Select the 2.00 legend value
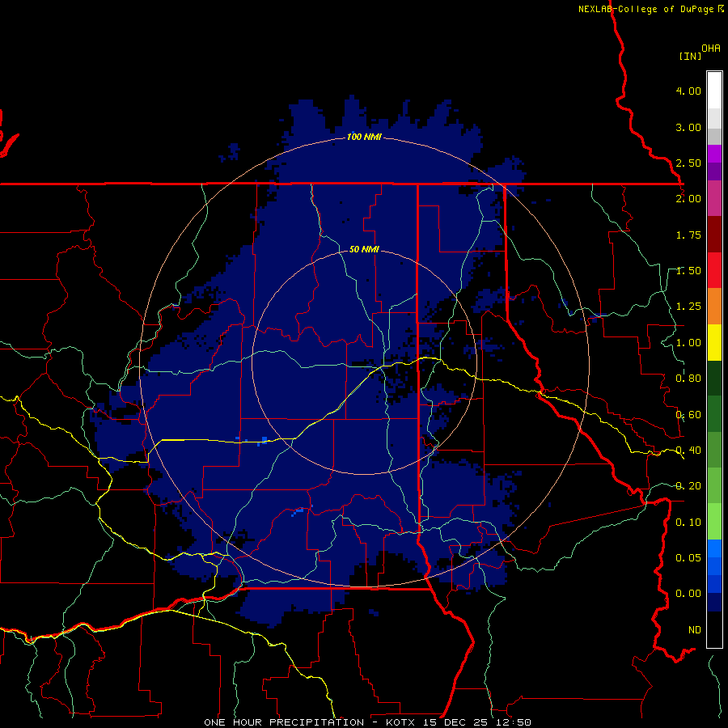The width and height of the screenshot is (728, 728). tap(688, 199)
